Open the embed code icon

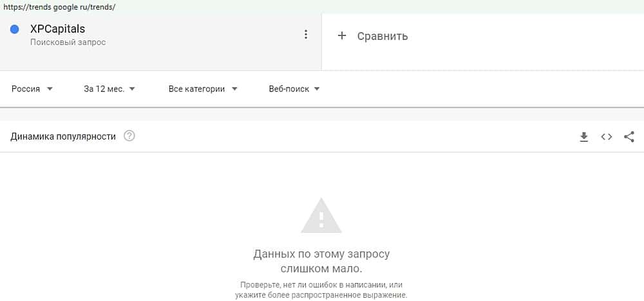(606, 137)
